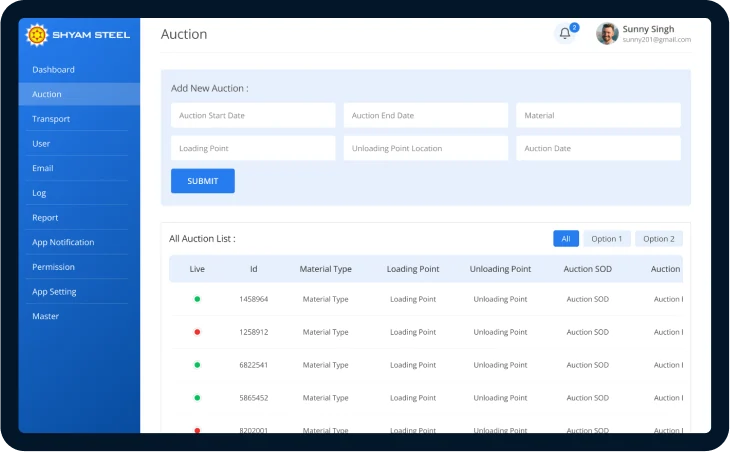Screen dimensions: 730x452
Task: Click Sunny Singh user name
Action: coord(648,29)
